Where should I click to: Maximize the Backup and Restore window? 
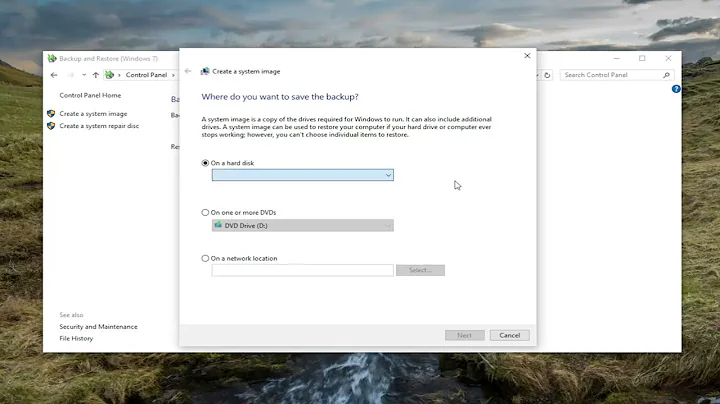point(642,58)
